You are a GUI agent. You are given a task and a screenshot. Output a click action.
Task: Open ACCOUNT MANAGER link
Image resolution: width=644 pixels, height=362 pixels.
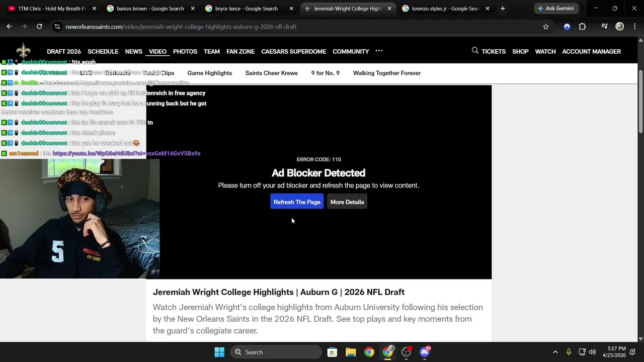pos(592,51)
